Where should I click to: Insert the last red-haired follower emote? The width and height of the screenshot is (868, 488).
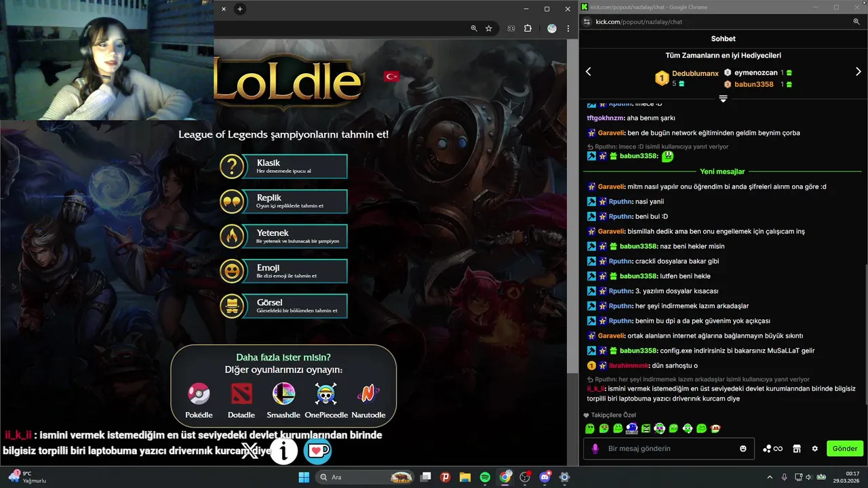[715, 428]
